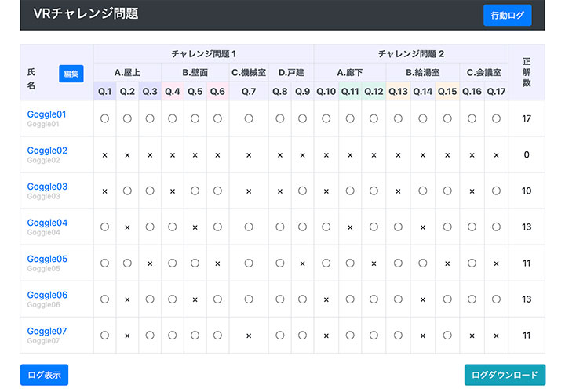
Task: Select the Q.16 column header
Action: tap(472, 92)
